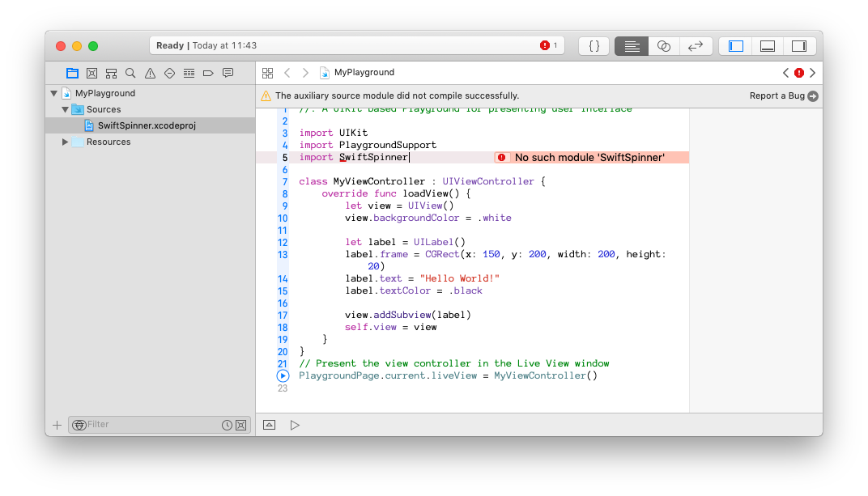This screenshot has width=868, height=496.
Task: Show the Inspectors panel via right panel icon
Action: (x=800, y=46)
